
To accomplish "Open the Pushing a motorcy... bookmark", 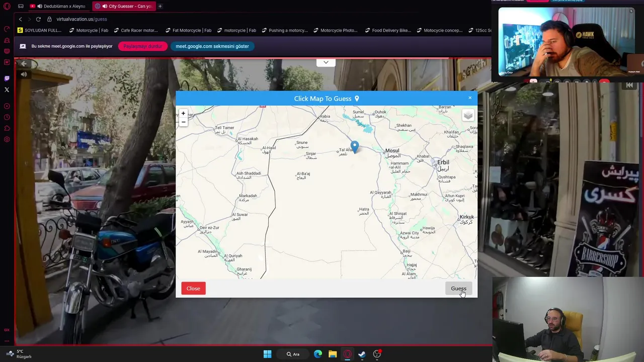I will click(x=284, y=30).
